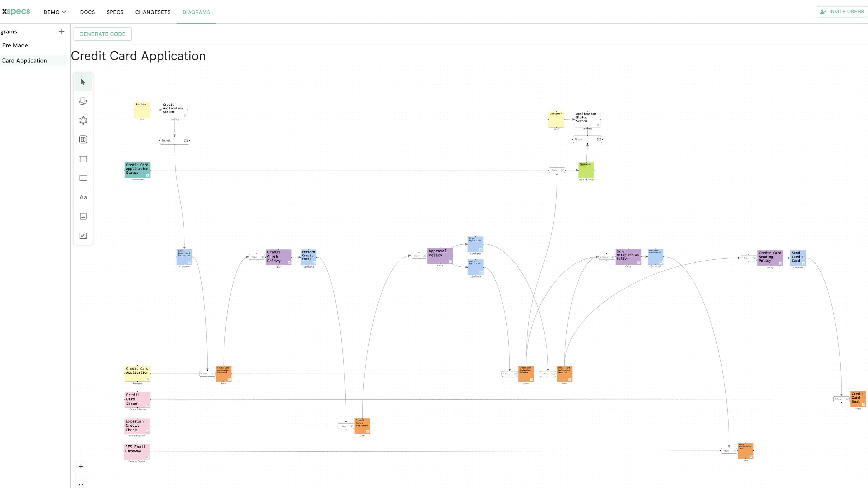This screenshot has width=868, height=488.
Task: Select the sticky notes tool
Action: tap(83, 102)
